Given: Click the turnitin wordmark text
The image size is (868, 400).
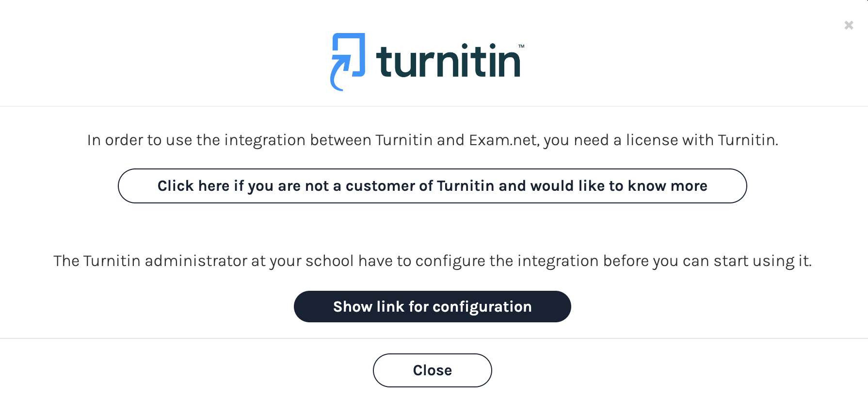Looking at the screenshot, I should pyautogui.click(x=448, y=62).
